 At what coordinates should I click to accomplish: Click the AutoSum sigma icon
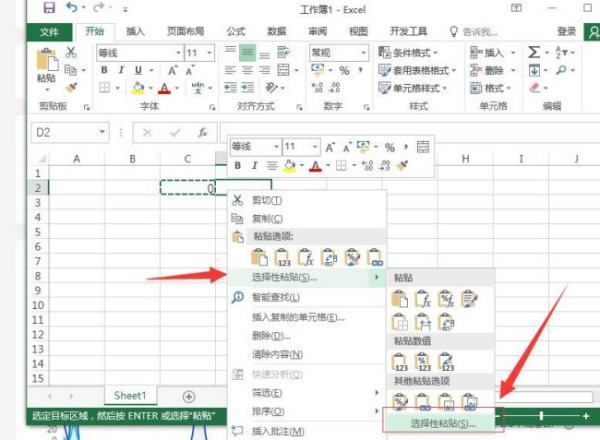pyautogui.click(x=534, y=52)
